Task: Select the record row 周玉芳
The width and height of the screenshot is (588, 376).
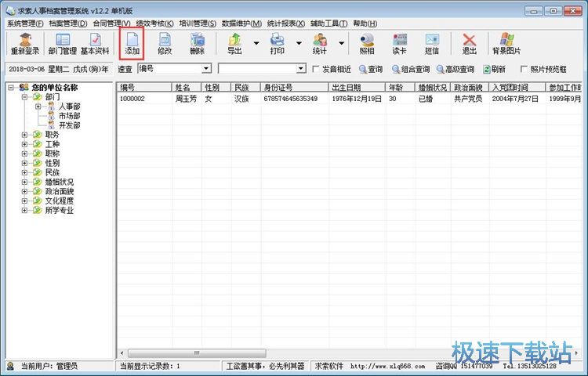Action: tap(349, 99)
